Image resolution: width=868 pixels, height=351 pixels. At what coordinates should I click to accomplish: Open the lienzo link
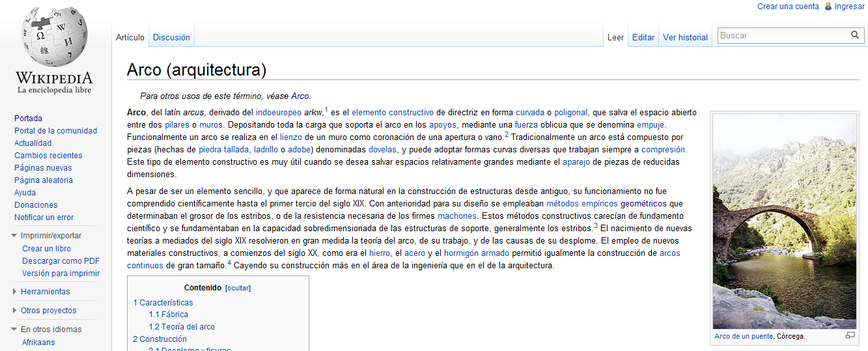click(291, 137)
